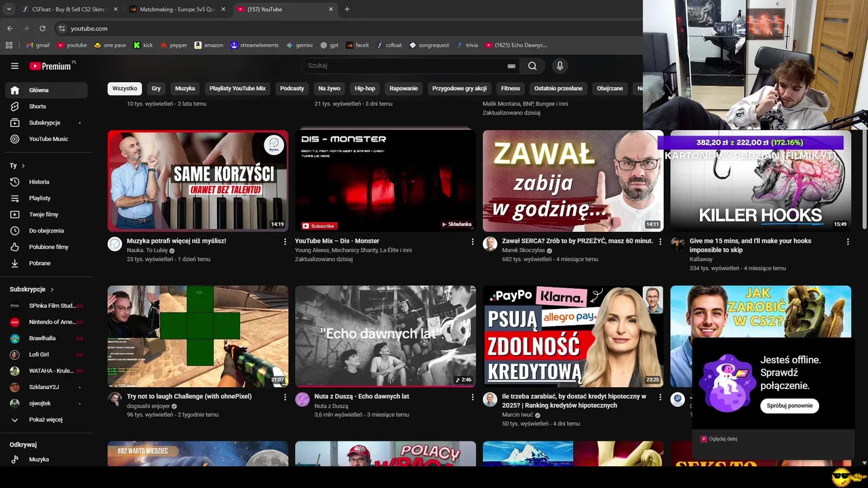Select the Obejrzane filter chip
Image resolution: width=868 pixels, height=488 pixels.
tap(610, 88)
